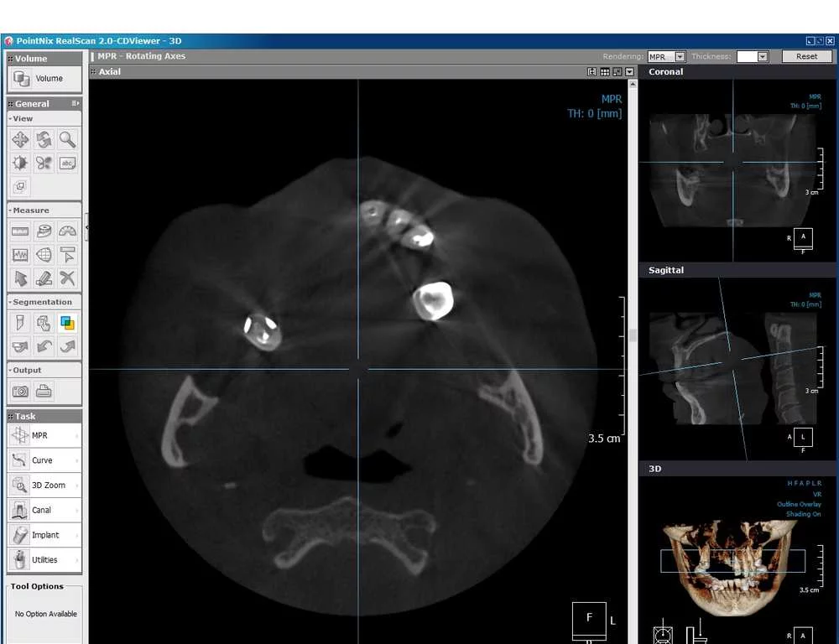Open the Canal task
The height and width of the screenshot is (644, 839).
coord(44,510)
